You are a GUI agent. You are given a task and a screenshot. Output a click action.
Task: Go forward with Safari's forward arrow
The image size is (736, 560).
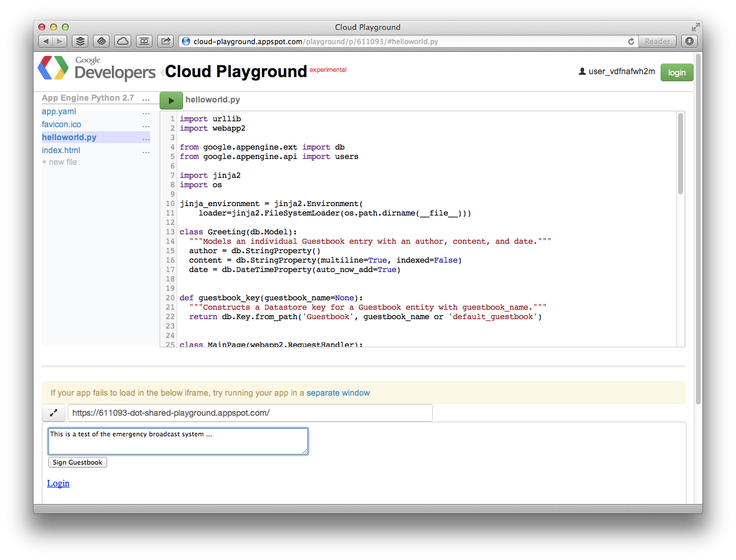click(x=61, y=41)
